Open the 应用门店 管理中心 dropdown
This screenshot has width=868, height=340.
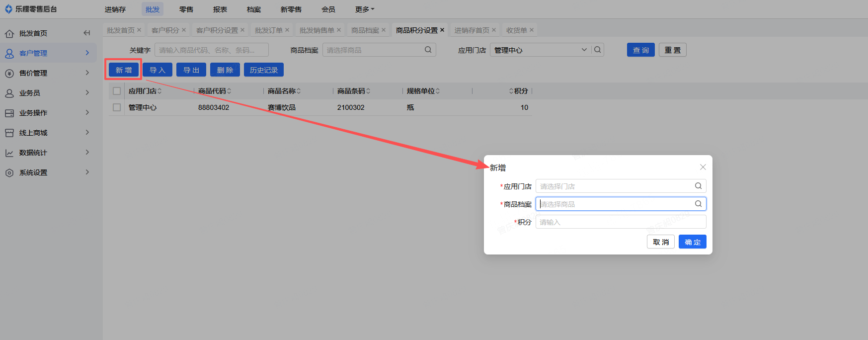[540, 50]
